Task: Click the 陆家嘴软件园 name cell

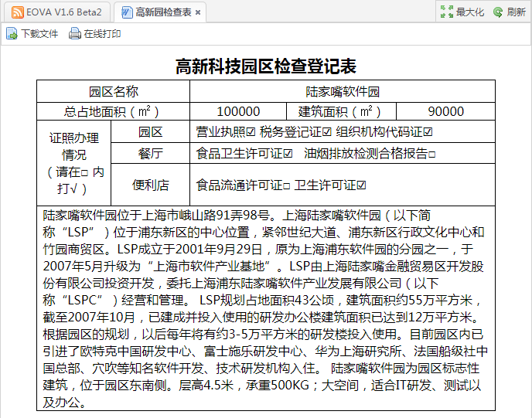Action: (343, 91)
